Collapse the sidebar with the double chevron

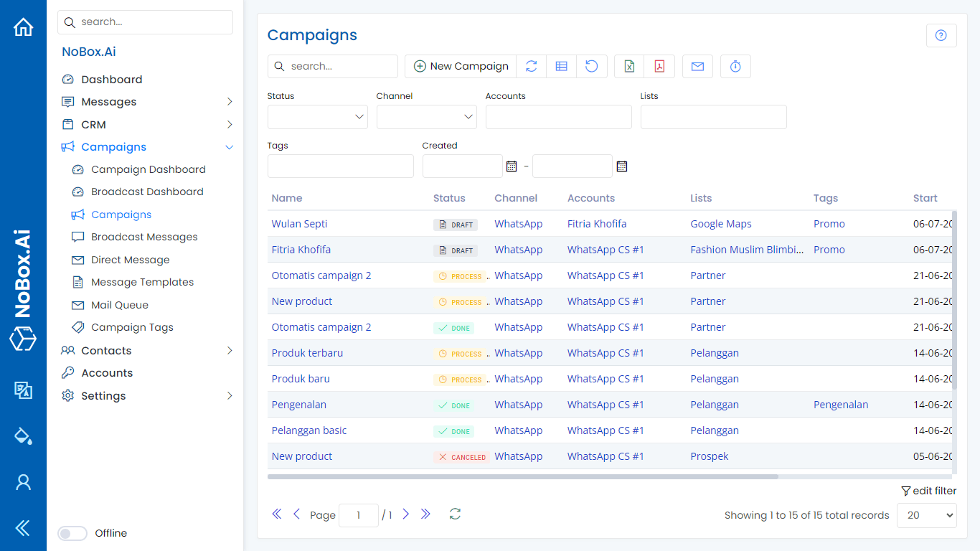point(24,528)
